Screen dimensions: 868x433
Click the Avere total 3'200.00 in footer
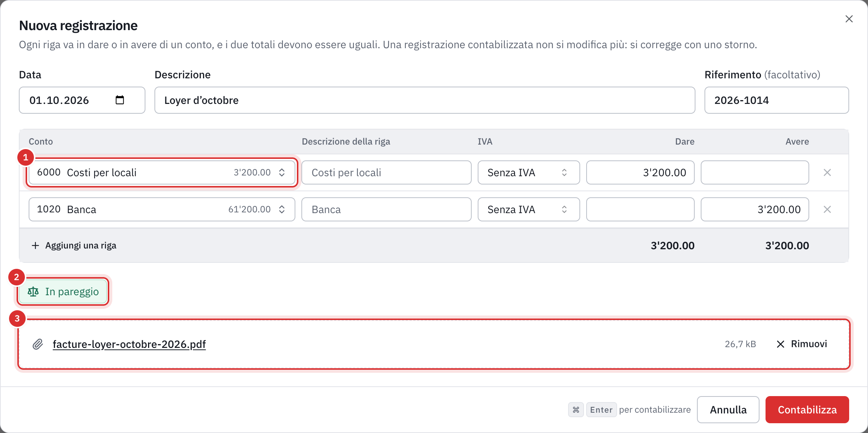click(x=787, y=245)
